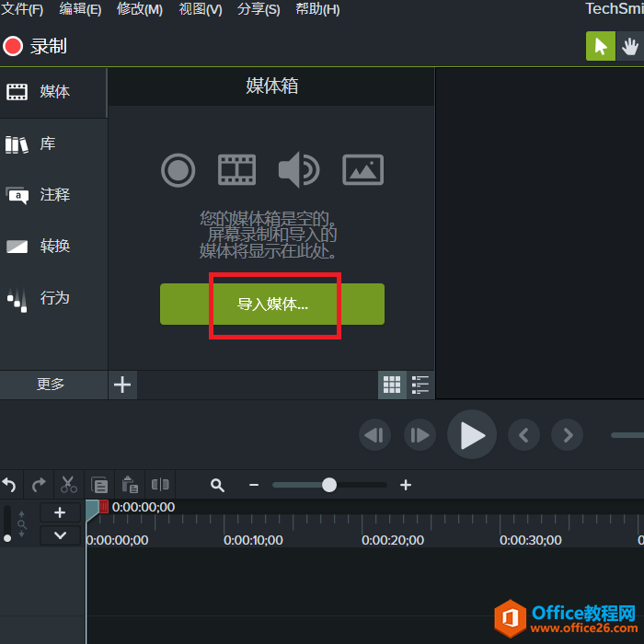Zoom out the timeline with minus

[x=254, y=486]
